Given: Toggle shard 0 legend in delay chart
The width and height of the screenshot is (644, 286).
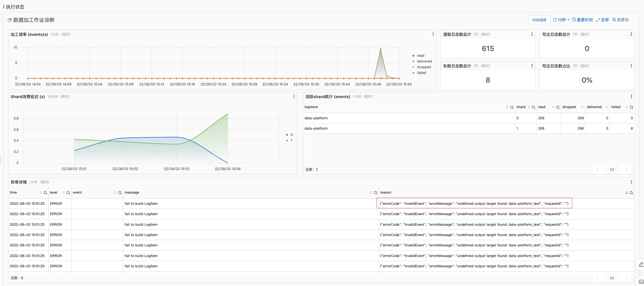Looking at the screenshot, I should (289, 135).
